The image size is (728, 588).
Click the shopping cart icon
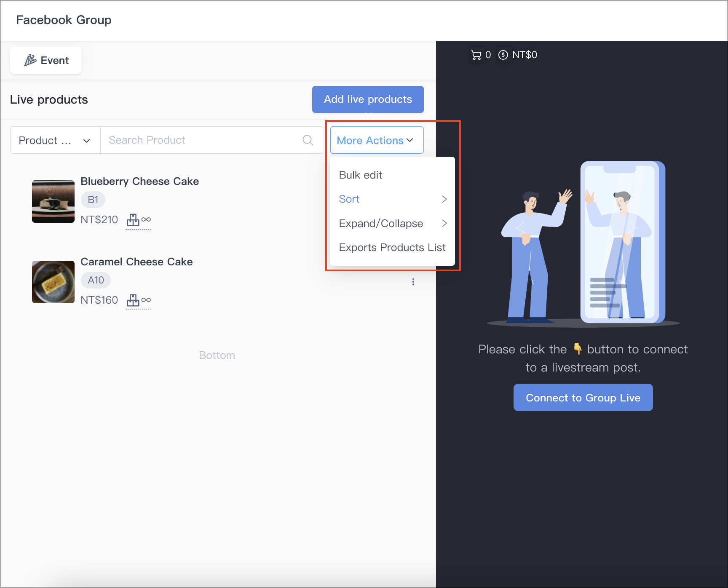coord(476,55)
